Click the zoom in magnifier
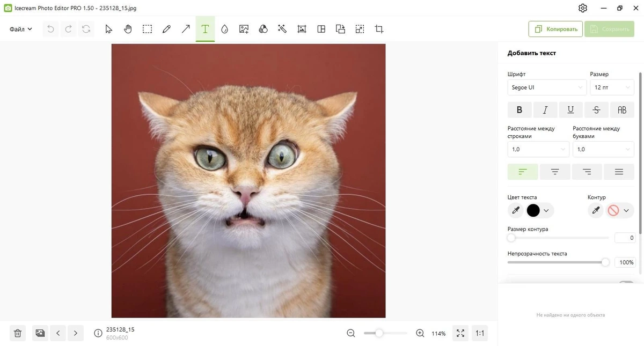This screenshot has height=346, width=644. 420,333
